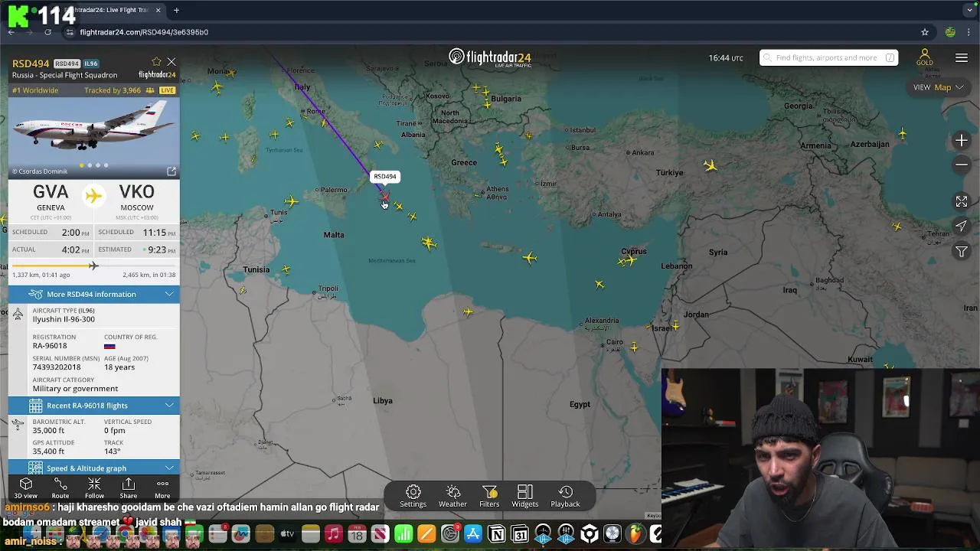Open the hamburger main menu
Image resolution: width=980 pixels, height=551 pixels.
pyautogui.click(x=962, y=58)
